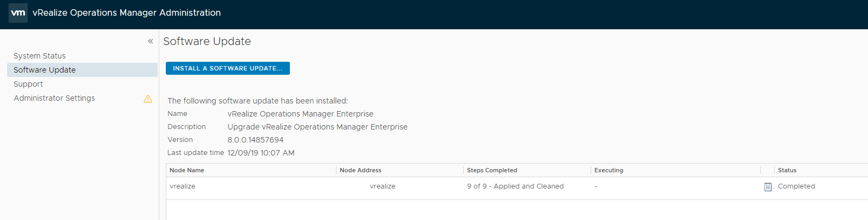Click the vrealize node address cell
This screenshot has height=220, width=868.
[x=383, y=186]
